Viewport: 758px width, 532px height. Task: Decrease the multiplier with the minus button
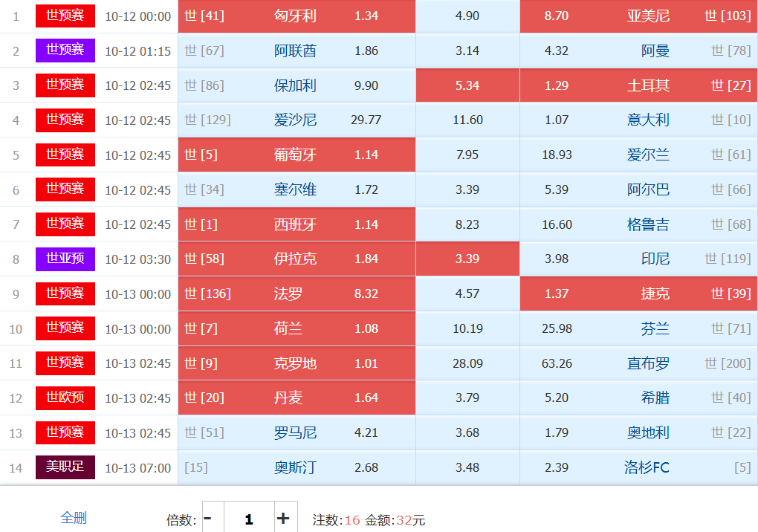(x=208, y=518)
